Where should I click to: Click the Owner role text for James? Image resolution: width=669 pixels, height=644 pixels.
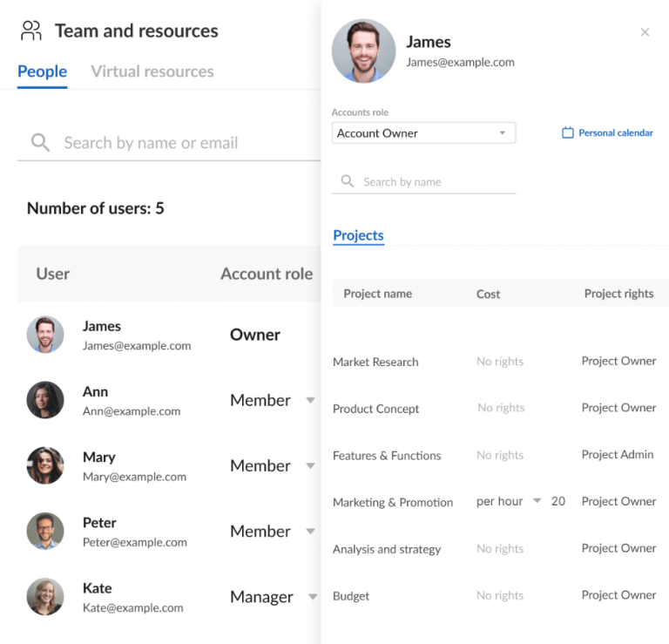pos(255,335)
